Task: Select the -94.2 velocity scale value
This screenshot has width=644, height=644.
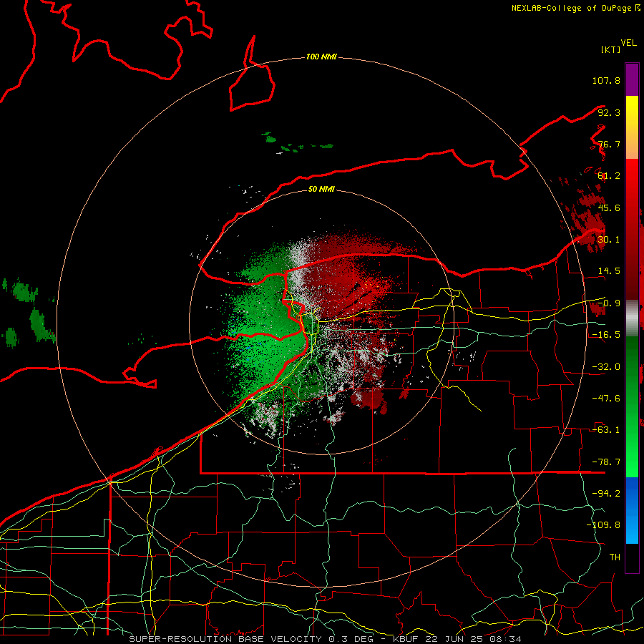Action: tap(606, 493)
